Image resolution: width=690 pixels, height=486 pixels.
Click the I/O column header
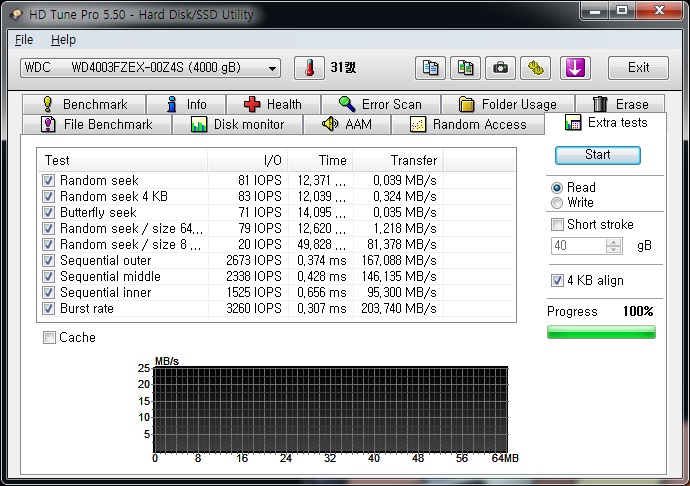[x=248, y=161]
